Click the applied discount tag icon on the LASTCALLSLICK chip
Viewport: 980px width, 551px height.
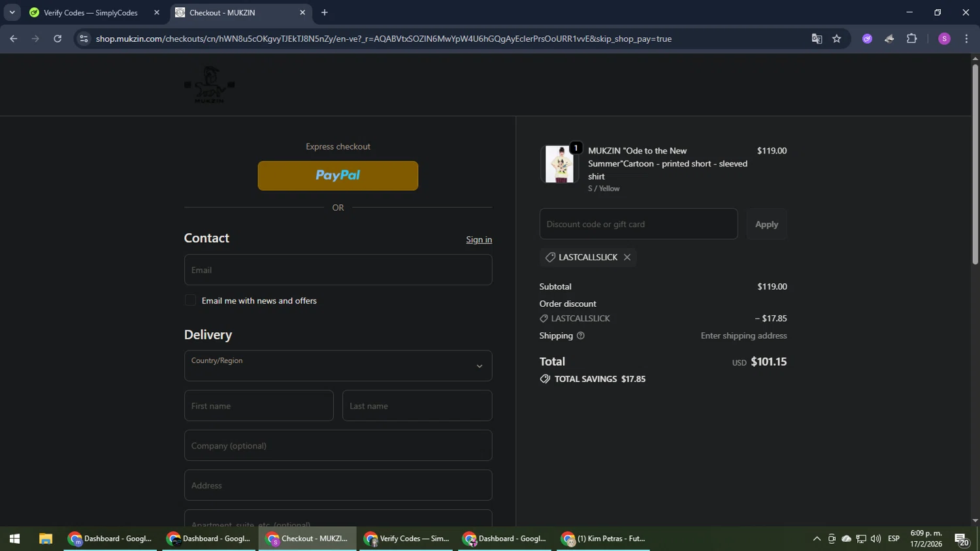point(550,257)
